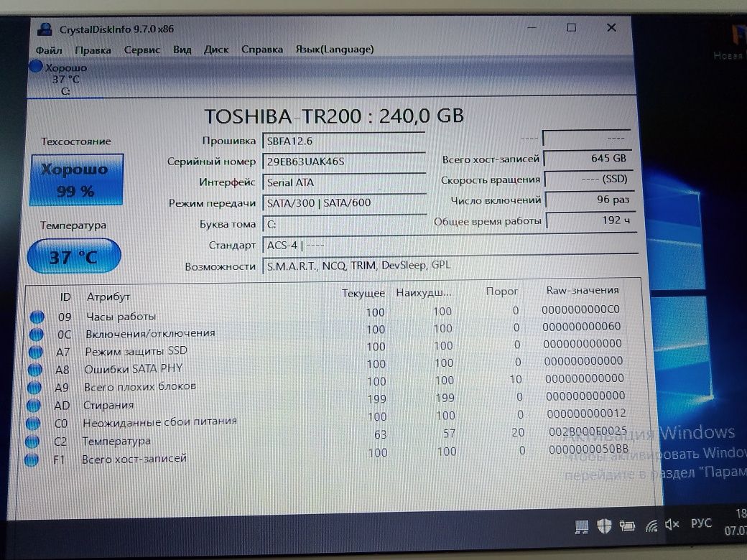Click the transfer mode field SATA/300 | SATA/600

(x=345, y=203)
